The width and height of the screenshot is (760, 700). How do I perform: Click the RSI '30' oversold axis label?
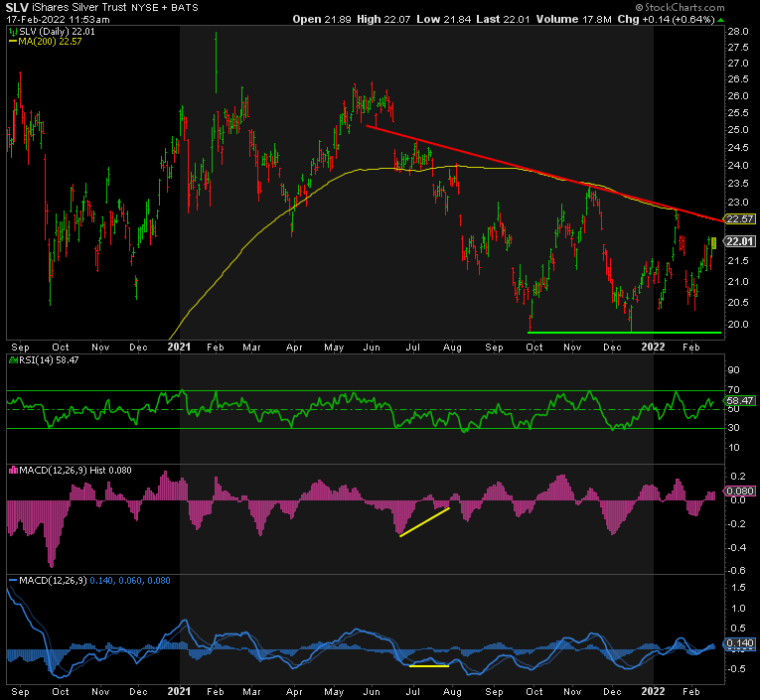(734, 428)
